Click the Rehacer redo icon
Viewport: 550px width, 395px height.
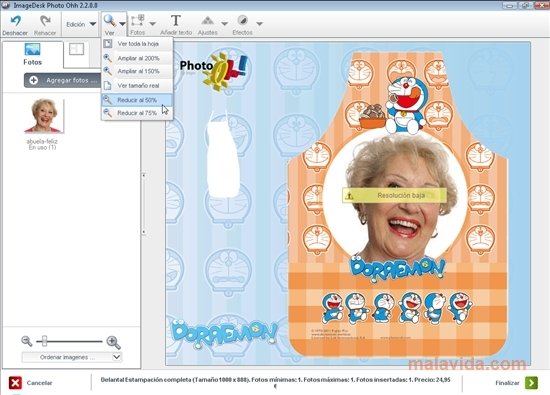[45, 21]
